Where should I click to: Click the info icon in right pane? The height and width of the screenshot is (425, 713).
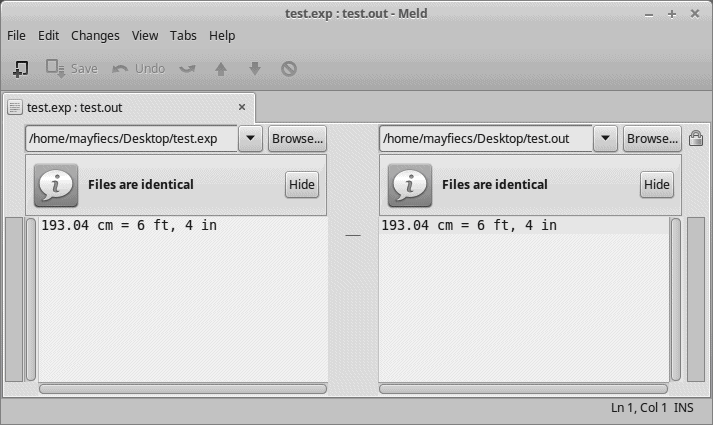[410, 185]
